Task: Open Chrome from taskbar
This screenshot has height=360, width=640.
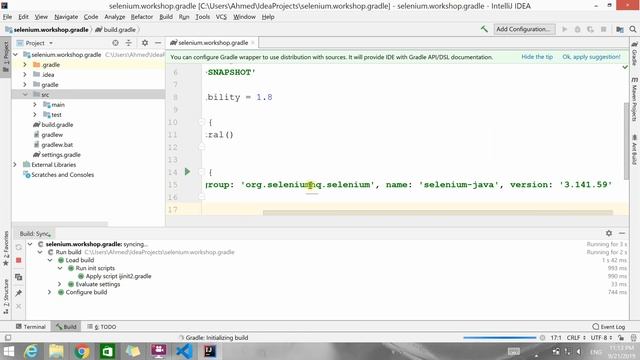Action: pos(82,351)
